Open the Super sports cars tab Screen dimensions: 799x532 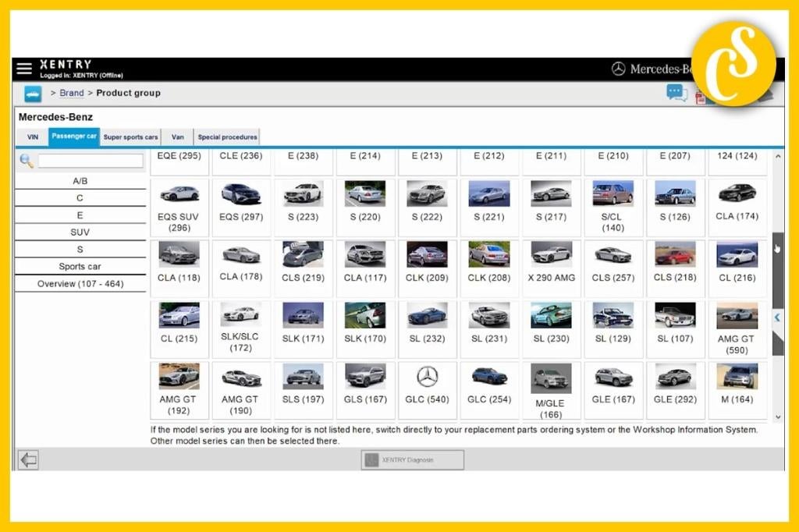point(130,137)
